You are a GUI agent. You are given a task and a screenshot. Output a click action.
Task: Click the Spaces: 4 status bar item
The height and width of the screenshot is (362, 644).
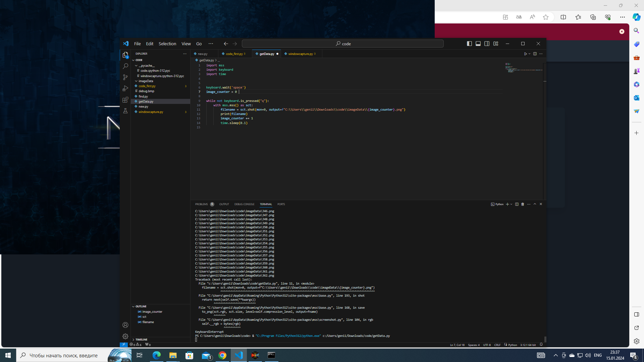click(474, 345)
